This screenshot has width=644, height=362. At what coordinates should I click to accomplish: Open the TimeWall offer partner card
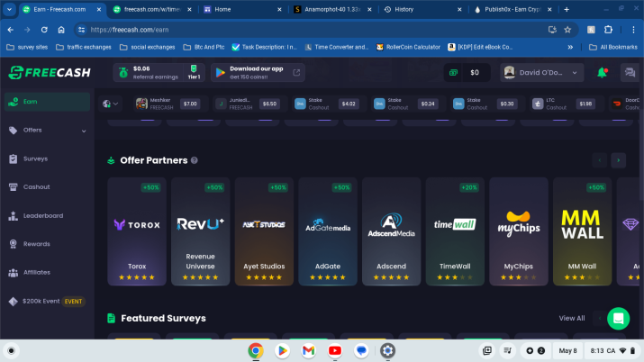pyautogui.click(x=455, y=231)
